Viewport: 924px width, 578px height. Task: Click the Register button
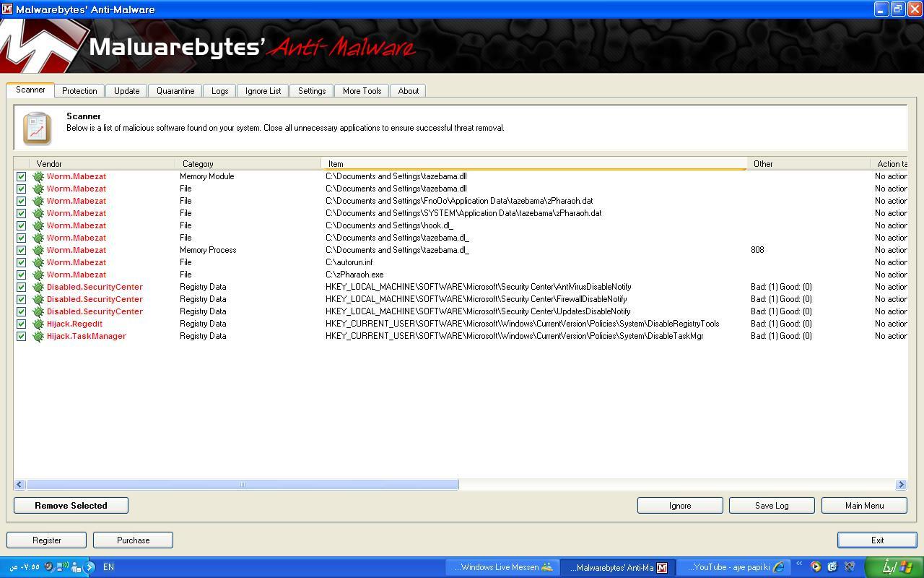point(47,540)
